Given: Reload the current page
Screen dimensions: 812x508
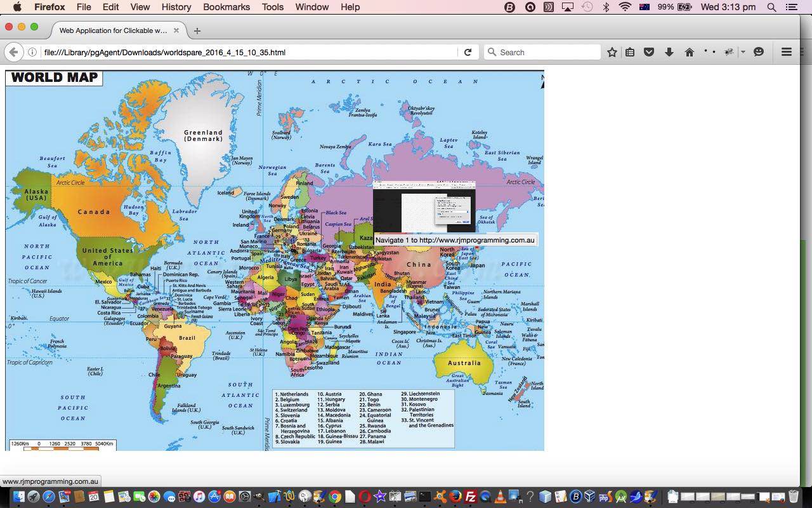Looking at the screenshot, I should [x=468, y=52].
